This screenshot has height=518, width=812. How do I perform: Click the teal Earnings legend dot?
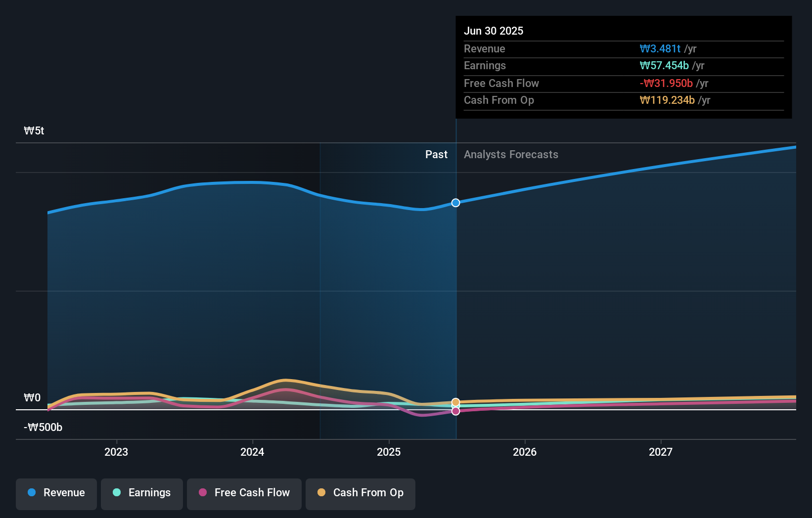pos(116,493)
